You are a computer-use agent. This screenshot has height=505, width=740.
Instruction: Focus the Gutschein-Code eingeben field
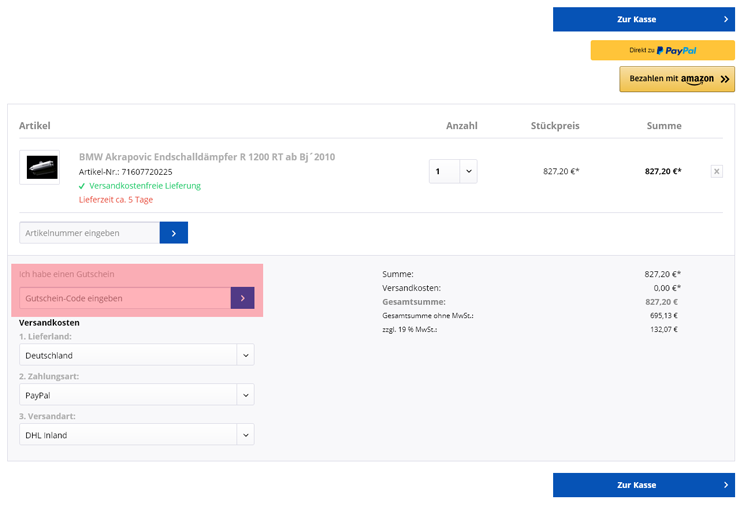(125, 298)
